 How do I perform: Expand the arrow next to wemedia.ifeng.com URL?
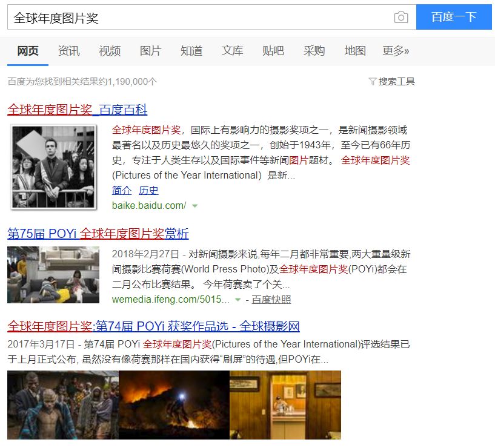[x=238, y=300]
